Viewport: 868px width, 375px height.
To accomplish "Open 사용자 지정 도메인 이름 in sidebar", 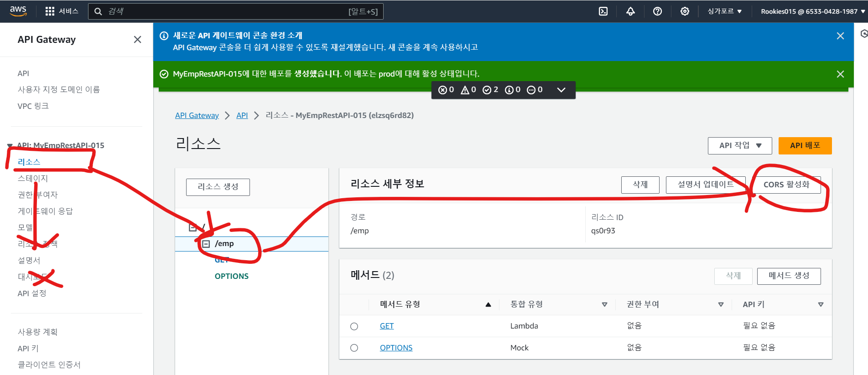I will coord(59,90).
